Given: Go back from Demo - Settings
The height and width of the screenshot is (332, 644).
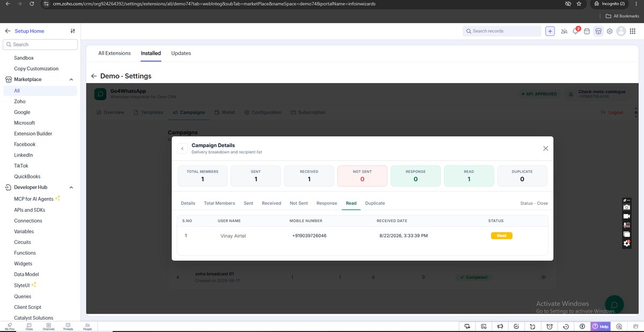Looking at the screenshot, I should (x=94, y=76).
